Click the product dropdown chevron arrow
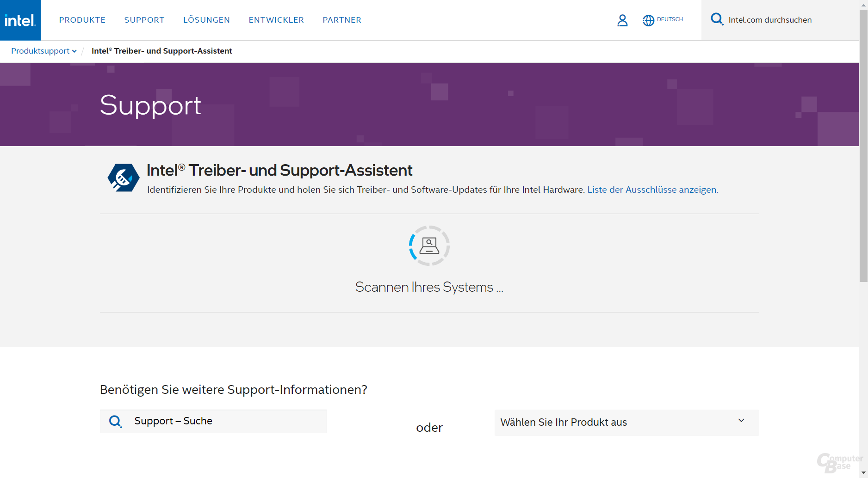Image resolution: width=868 pixels, height=478 pixels. tap(741, 420)
